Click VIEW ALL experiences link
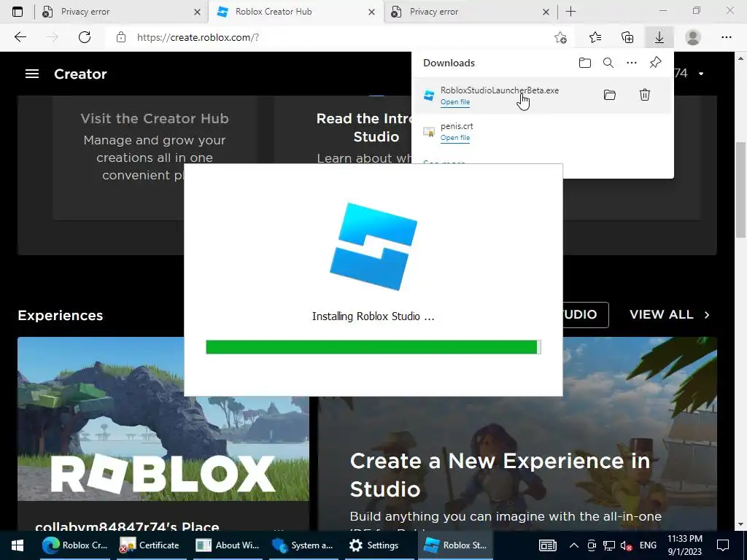 click(670, 315)
